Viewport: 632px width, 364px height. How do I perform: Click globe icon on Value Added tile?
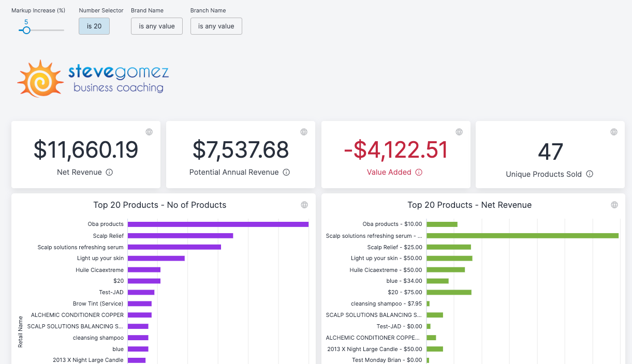[x=459, y=132]
